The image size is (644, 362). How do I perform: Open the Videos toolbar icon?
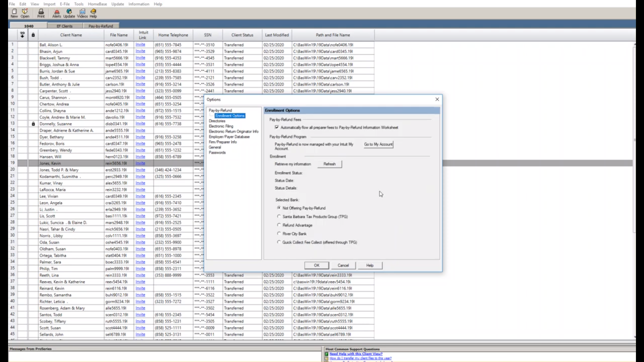[82, 13]
